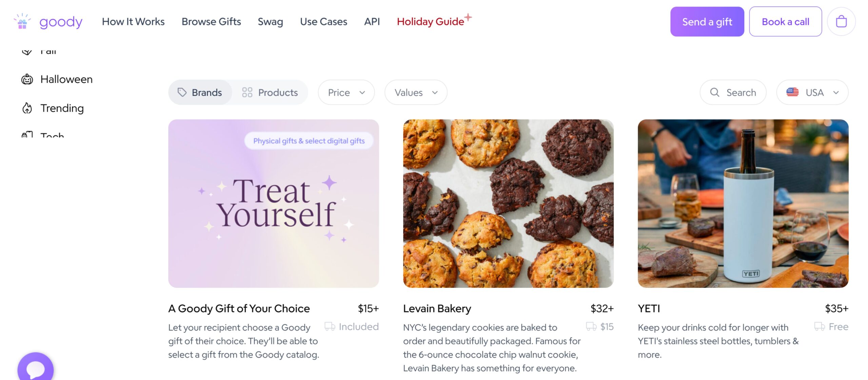
Task: Click the magnifier icon in Search
Action: (714, 92)
